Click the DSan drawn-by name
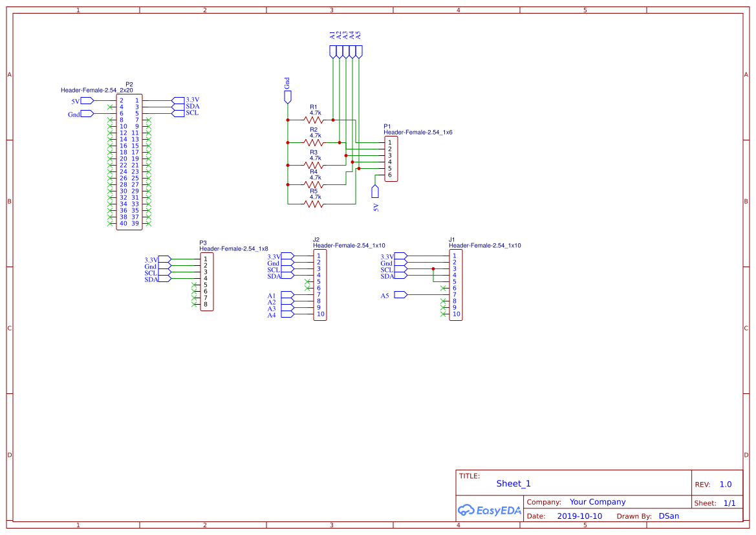The image size is (756, 535). [x=669, y=516]
